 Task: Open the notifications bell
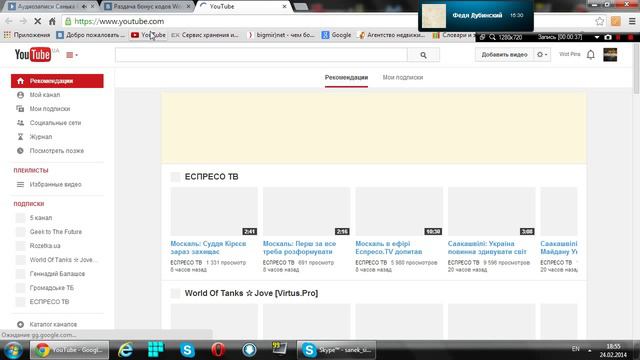[x=591, y=54]
